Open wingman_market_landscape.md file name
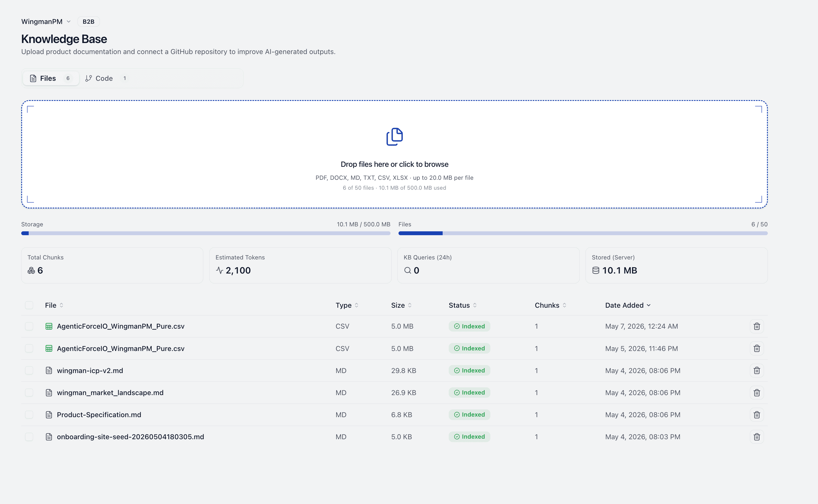Viewport: 818px width, 504px height. click(110, 393)
